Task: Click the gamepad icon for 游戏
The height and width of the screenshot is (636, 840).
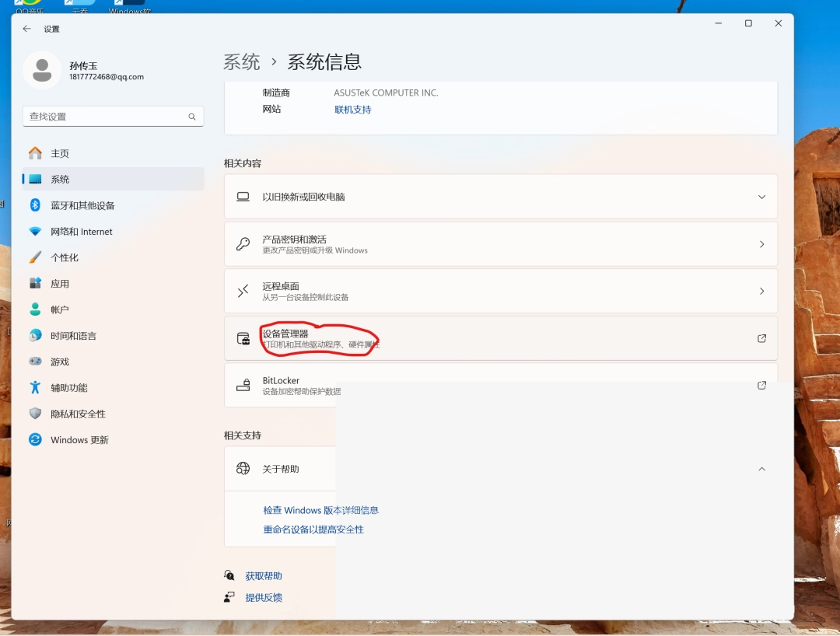Action: click(35, 362)
